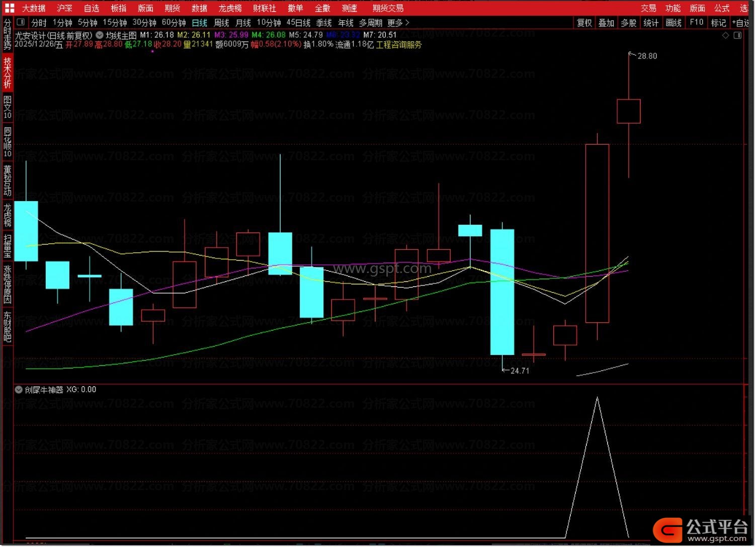Open the 龙虎榜 menu
Viewport: 756px width, 547px height.
(230, 8)
